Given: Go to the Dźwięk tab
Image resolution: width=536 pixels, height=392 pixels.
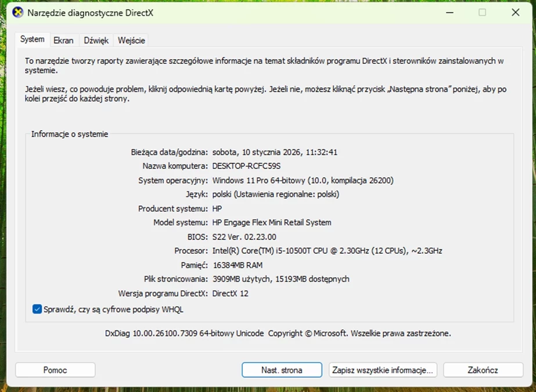Looking at the screenshot, I should 96,40.
